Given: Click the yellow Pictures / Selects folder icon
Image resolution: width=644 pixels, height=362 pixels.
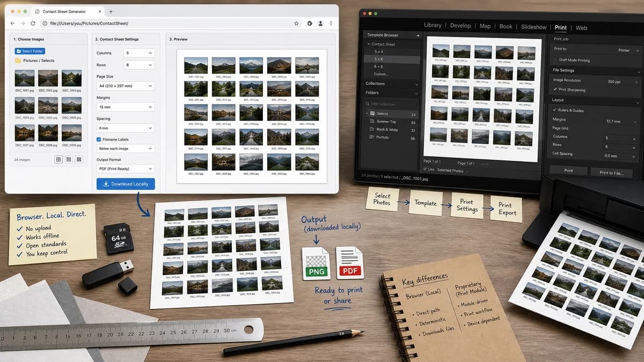Looking at the screenshot, I should pos(18,61).
